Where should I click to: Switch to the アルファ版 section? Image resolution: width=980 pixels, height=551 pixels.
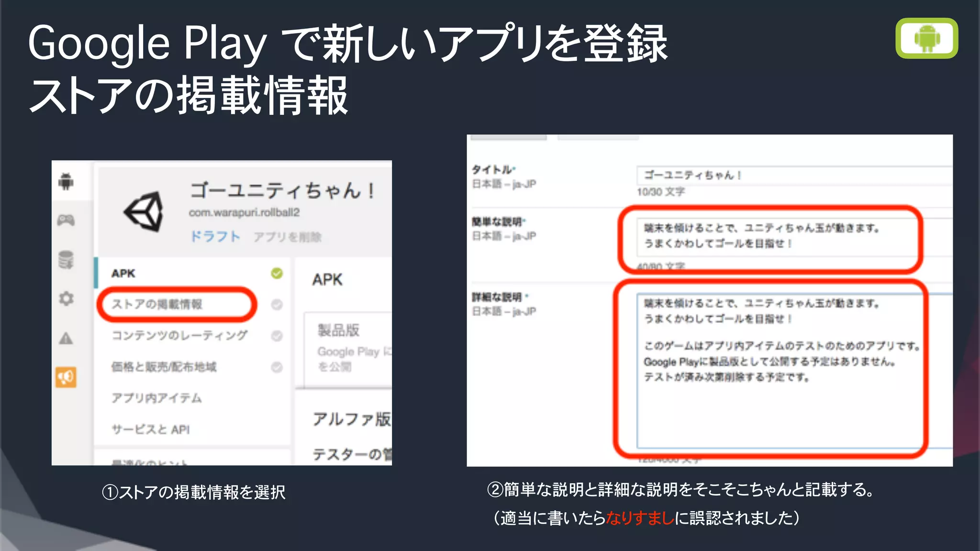pos(352,419)
